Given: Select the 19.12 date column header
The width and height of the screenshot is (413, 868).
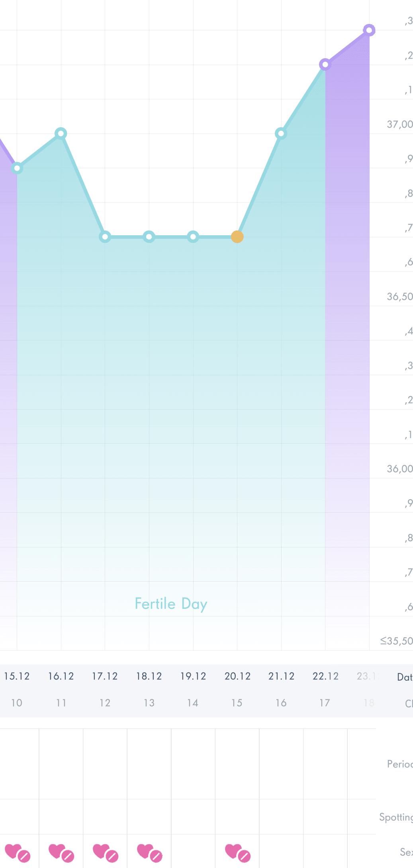Looking at the screenshot, I should tap(193, 676).
